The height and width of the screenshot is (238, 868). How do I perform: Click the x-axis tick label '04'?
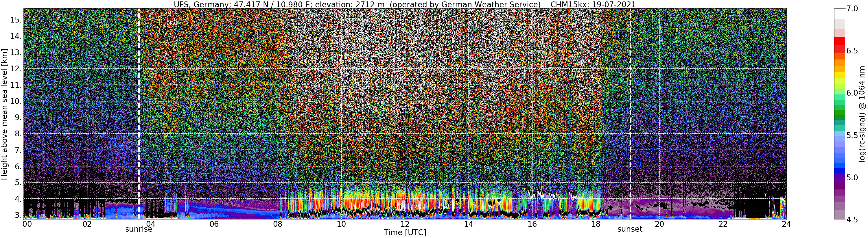[150, 224]
